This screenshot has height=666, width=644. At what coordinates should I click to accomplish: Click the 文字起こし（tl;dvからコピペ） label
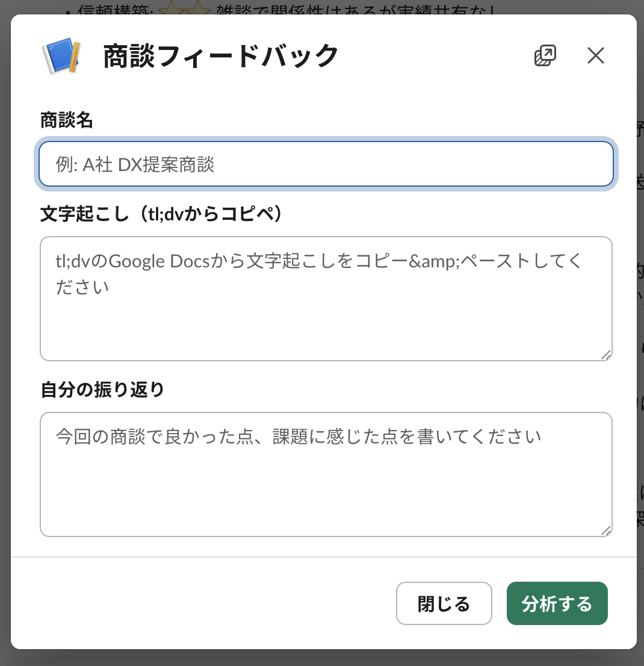click(x=161, y=214)
